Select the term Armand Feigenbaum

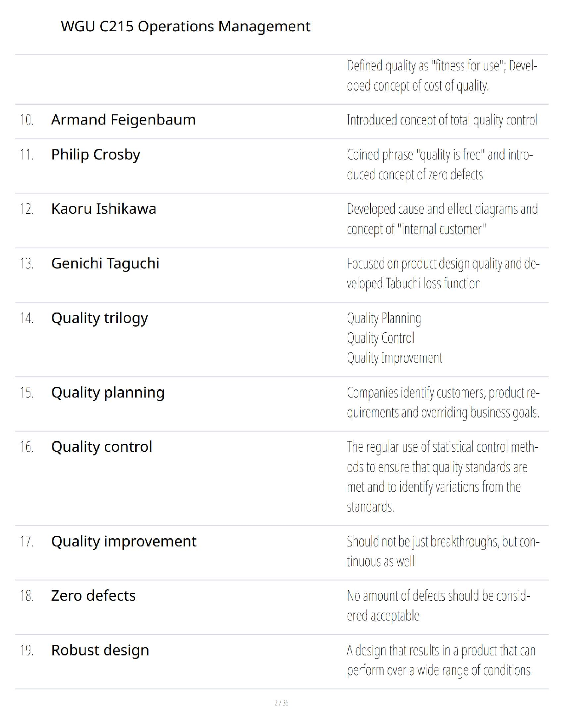[x=123, y=119]
